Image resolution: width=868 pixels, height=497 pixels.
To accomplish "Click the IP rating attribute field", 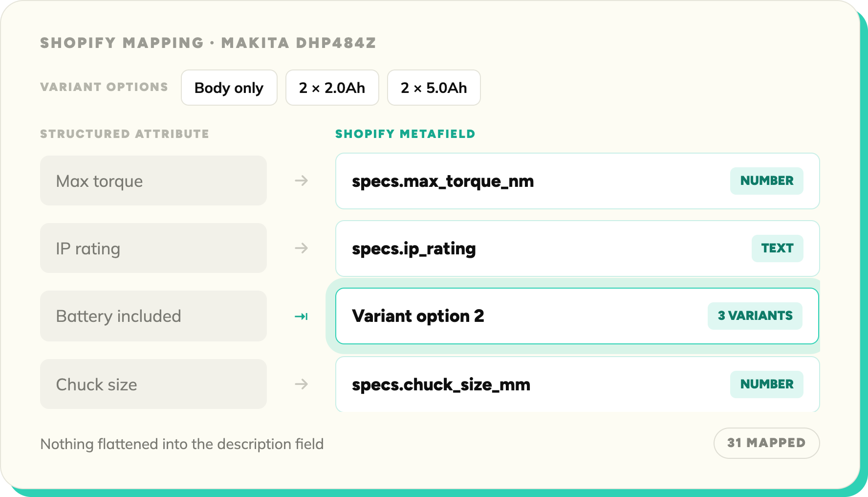I will click(153, 248).
